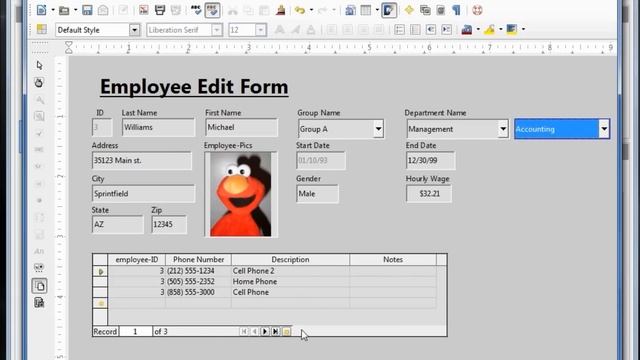Click the Elmo employee picture
Image resolution: width=640 pixels, height=360 pixels.
coord(241,194)
